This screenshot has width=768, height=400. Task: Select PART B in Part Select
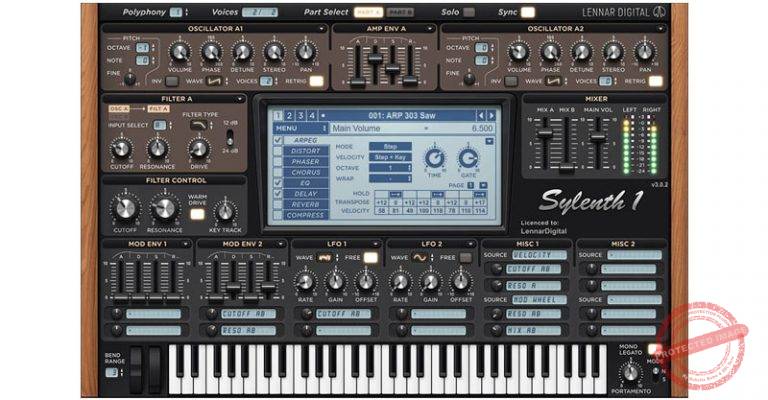(x=400, y=12)
